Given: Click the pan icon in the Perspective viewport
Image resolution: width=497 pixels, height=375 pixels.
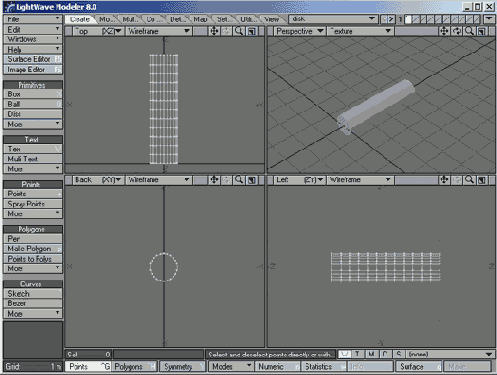Looking at the screenshot, I should [x=444, y=31].
